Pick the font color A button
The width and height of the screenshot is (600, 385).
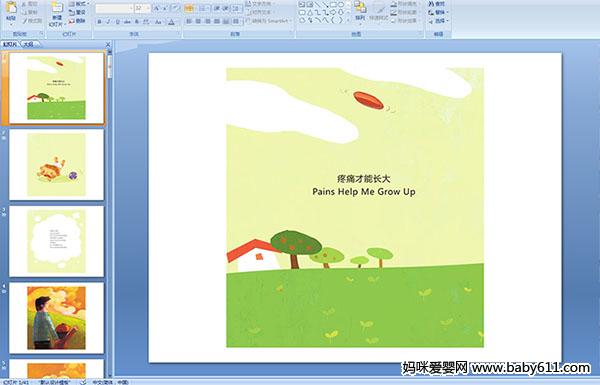(x=171, y=22)
